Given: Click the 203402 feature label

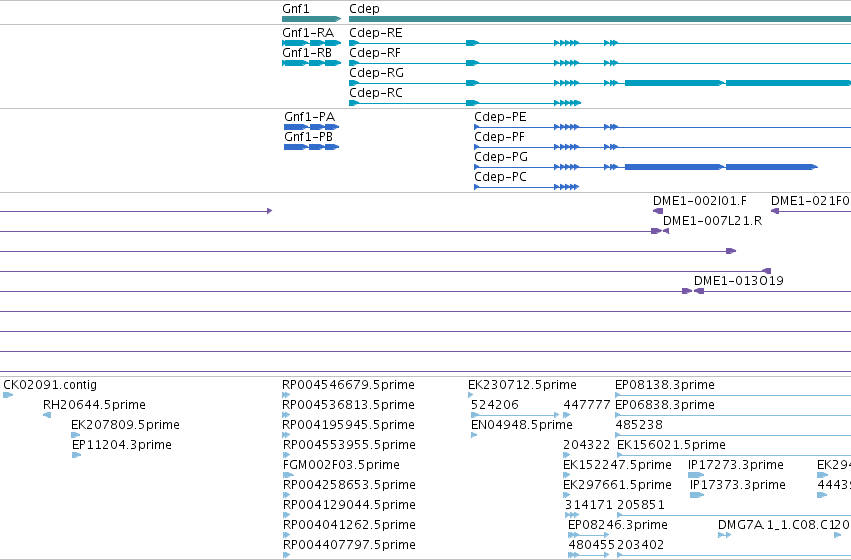Looking at the screenshot, I should pyautogui.click(x=640, y=546).
